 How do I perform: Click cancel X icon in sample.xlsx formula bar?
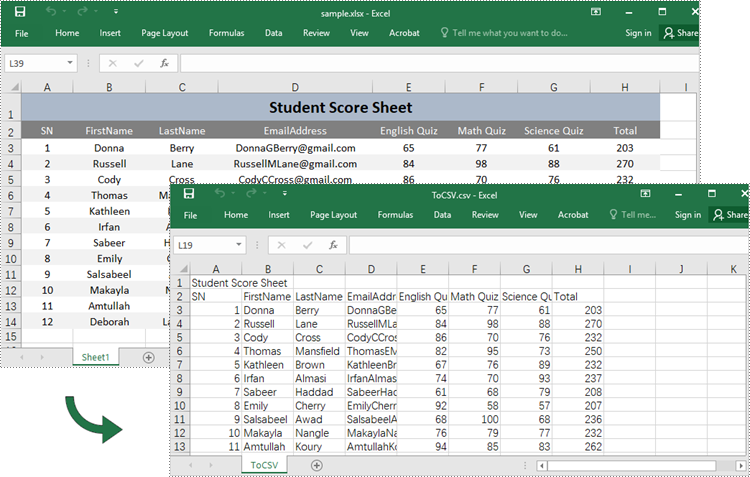[x=112, y=63]
